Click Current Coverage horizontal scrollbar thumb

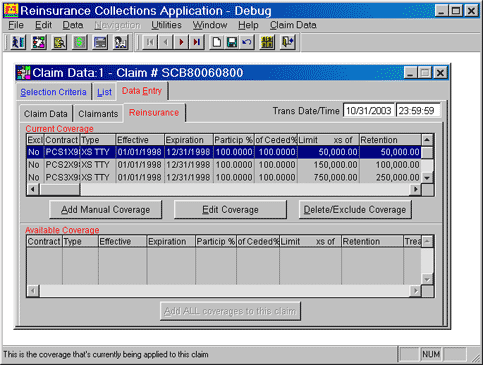(60, 189)
